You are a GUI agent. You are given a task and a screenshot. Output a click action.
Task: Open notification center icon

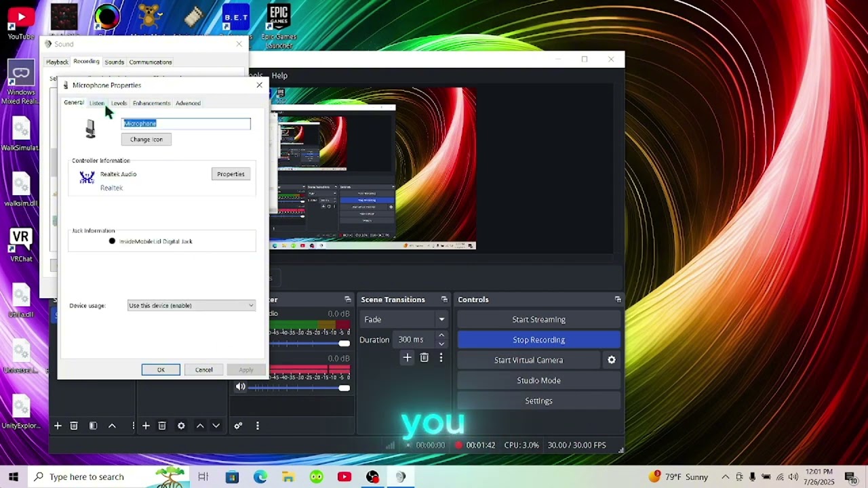(850, 476)
